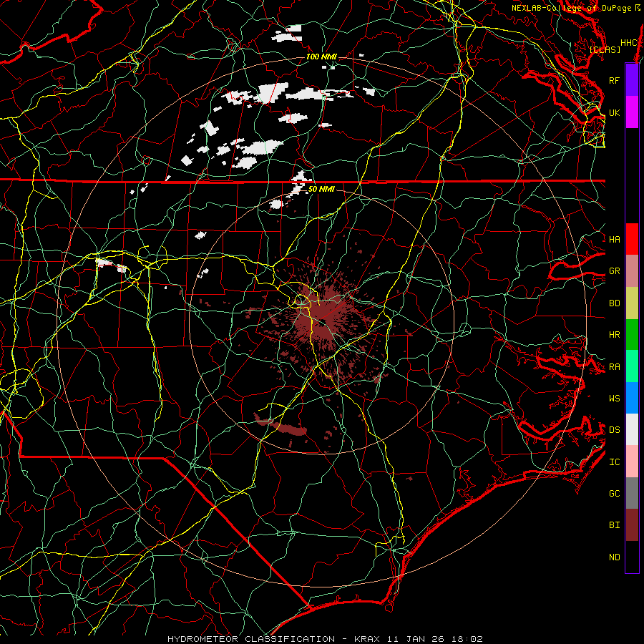Click the RA light green legend swatch
Screen dimensions: 644x644
tap(632, 366)
